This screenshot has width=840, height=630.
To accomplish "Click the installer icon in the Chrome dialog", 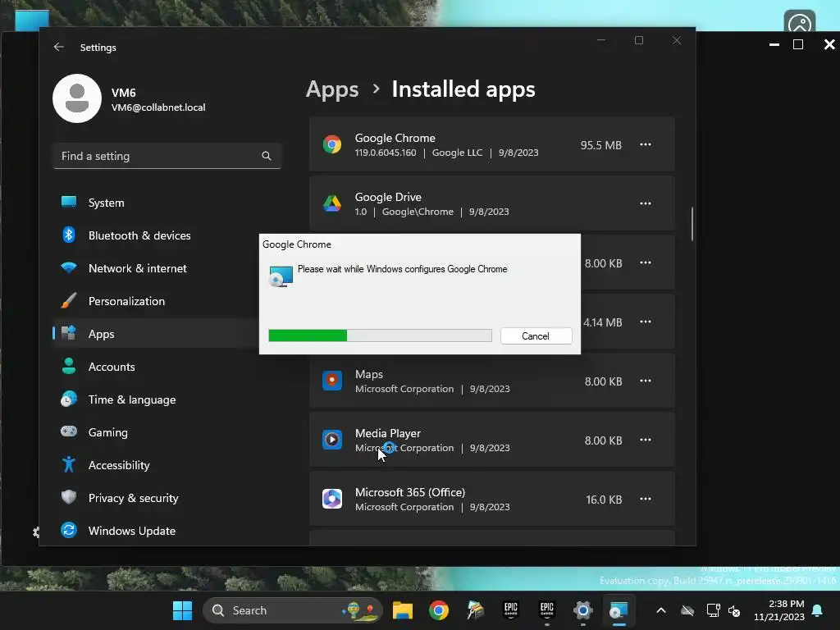I will (281, 276).
